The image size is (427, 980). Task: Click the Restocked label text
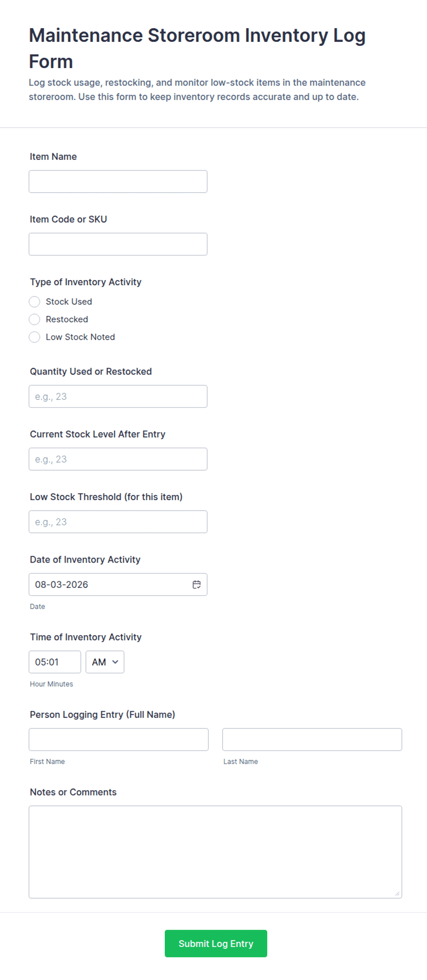point(67,319)
